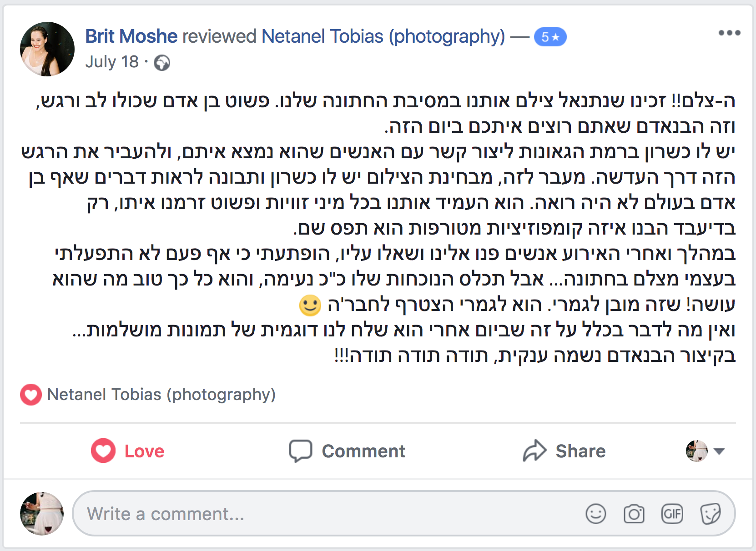Image resolution: width=756 pixels, height=551 pixels.
Task: Click the Share button label
Action: pos(580,451)
